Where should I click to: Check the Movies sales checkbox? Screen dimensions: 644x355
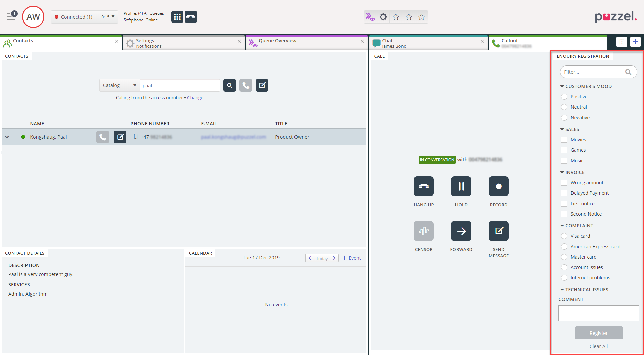click(x=564, y=140)
